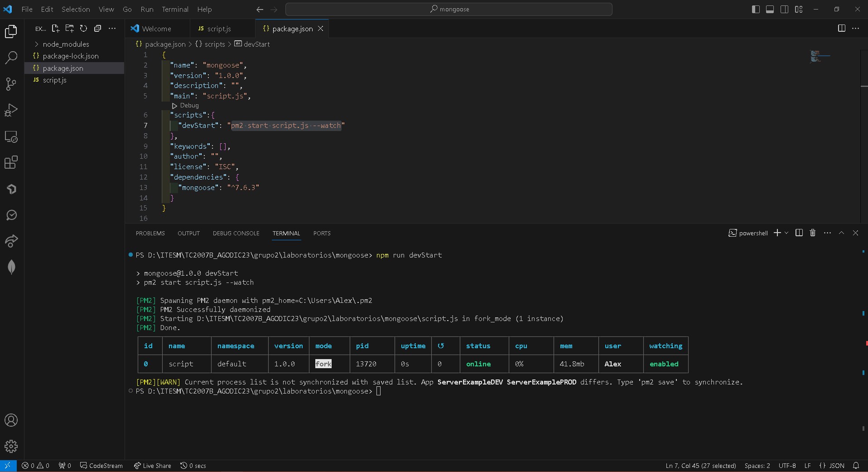868x472 pixels.
Task: Open remote window indicator in status bar
Action: (x=8, y=466)
